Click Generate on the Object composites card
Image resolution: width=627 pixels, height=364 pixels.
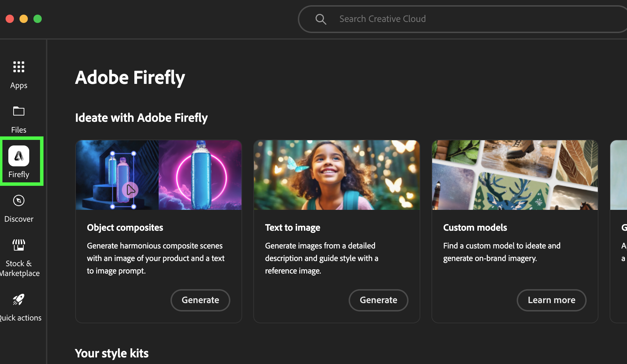(x=200, y=300)
